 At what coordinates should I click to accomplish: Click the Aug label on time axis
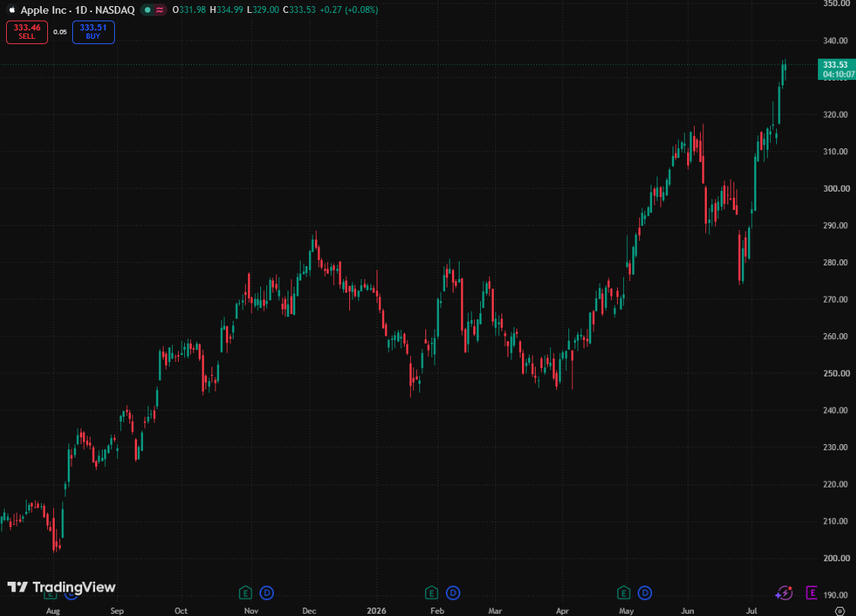coord(53,611)
